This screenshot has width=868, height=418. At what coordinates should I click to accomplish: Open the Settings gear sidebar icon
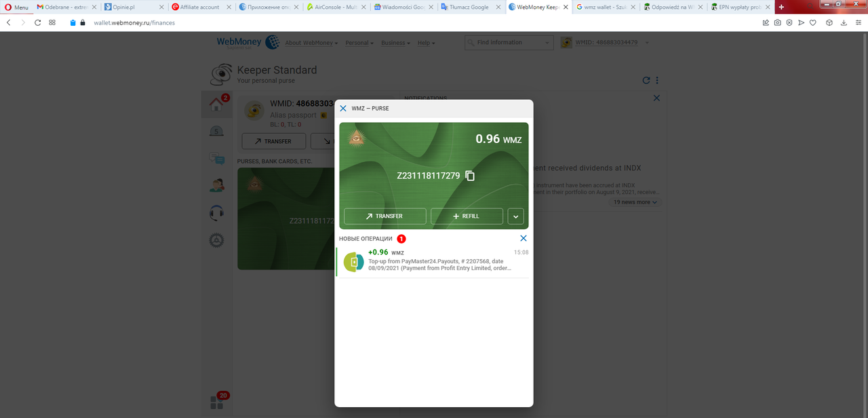click(216, 240)
